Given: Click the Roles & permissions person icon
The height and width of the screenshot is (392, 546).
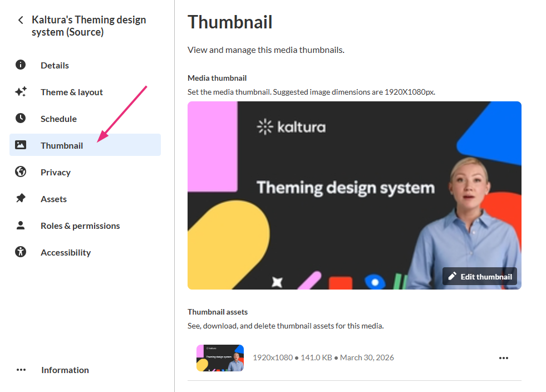Looking at the screenshot, I should click(21, 226).
